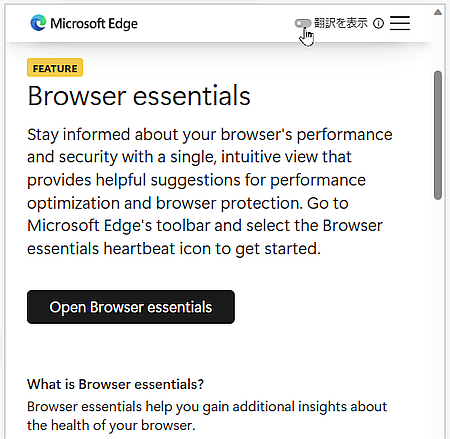This screenshot has height=439, width=450.
Task: Click the Browser essentials page heading
Action: coord(139,96)
